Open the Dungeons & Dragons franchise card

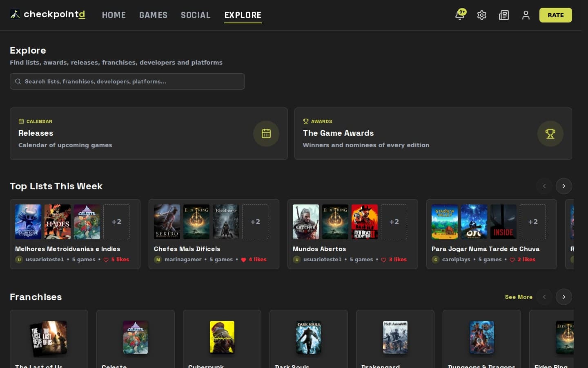coord(482,339)
